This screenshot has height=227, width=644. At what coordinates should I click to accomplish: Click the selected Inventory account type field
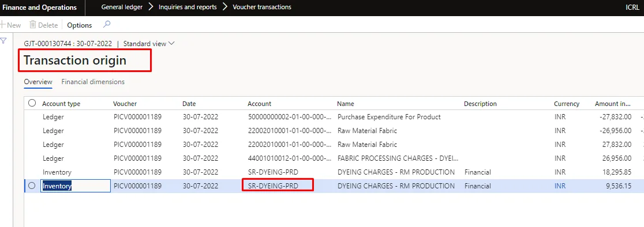point(76,186)
